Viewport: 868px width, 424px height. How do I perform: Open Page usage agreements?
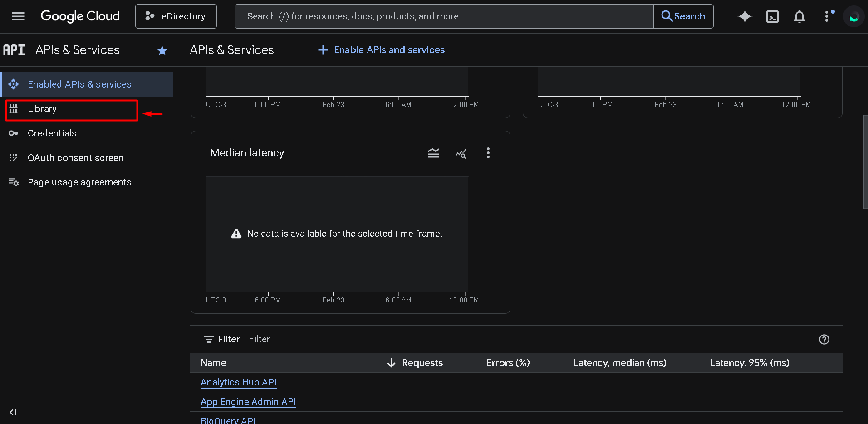(87, 182)
